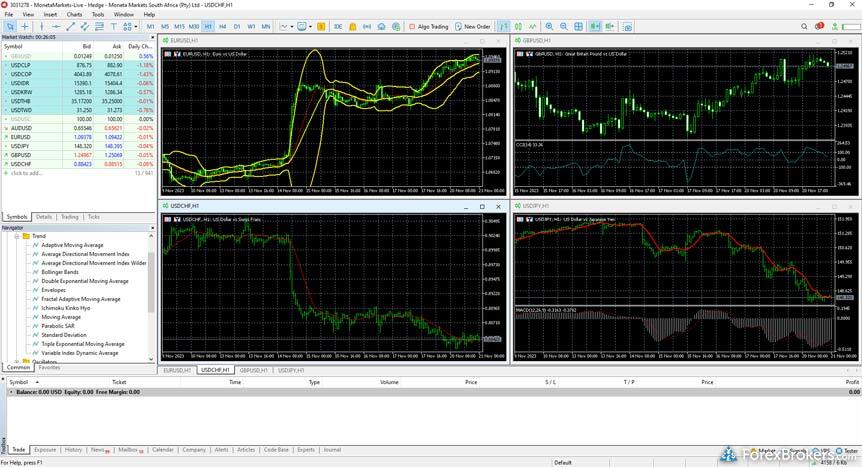This screenshot has width=862, height=467.
Task: Select the text label tool
Action: pyautogui.click(x=113, y=26)
